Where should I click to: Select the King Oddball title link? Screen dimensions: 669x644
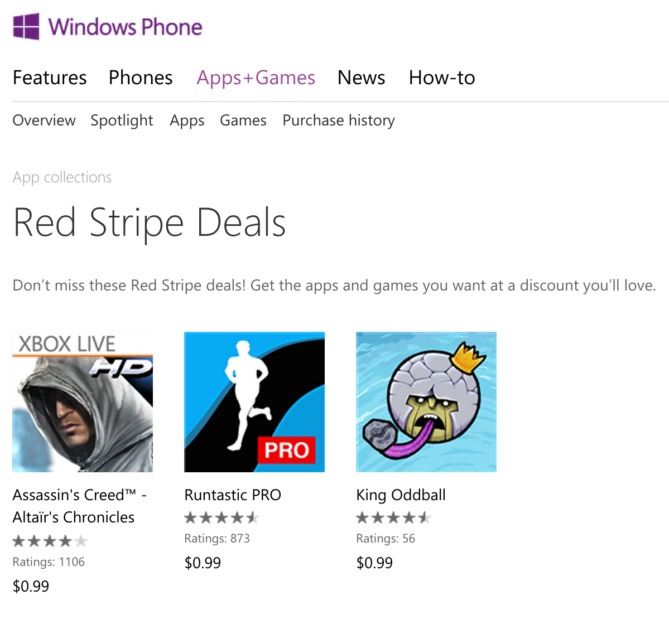tap(401, 495)
